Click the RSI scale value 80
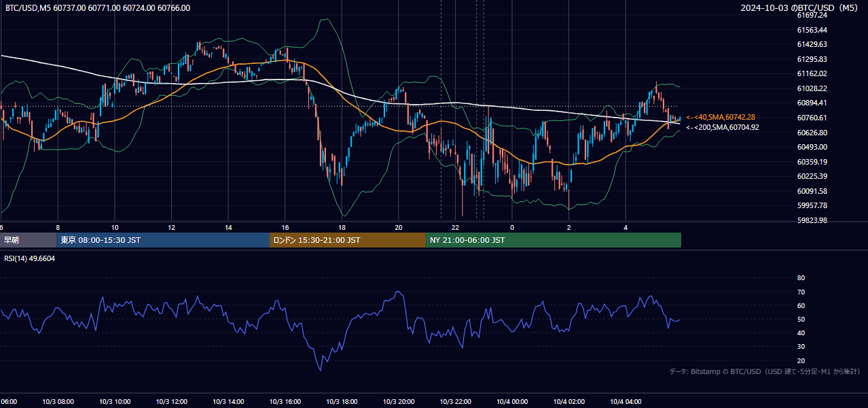The width and height of the screenshot is (868, 408). tap(801, 278)
